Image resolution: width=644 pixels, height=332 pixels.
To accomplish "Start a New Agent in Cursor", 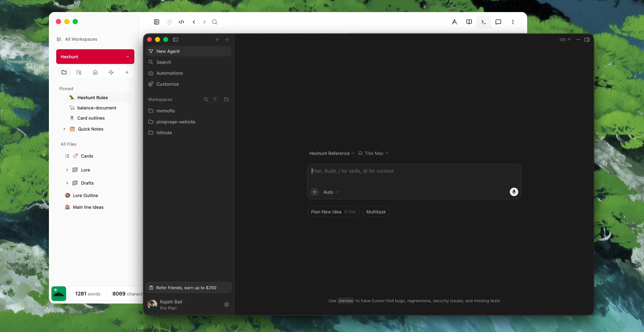I will tap(189, 51).
